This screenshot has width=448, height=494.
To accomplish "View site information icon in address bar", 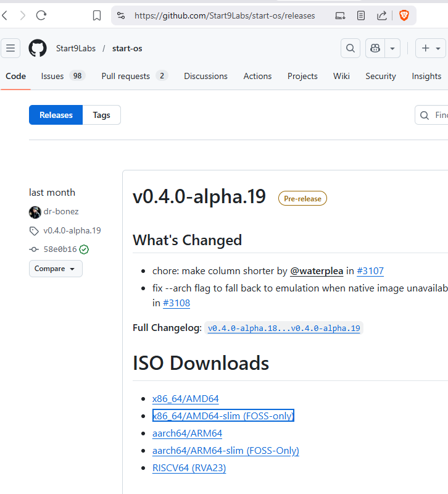I will click(x=121, y=15).
